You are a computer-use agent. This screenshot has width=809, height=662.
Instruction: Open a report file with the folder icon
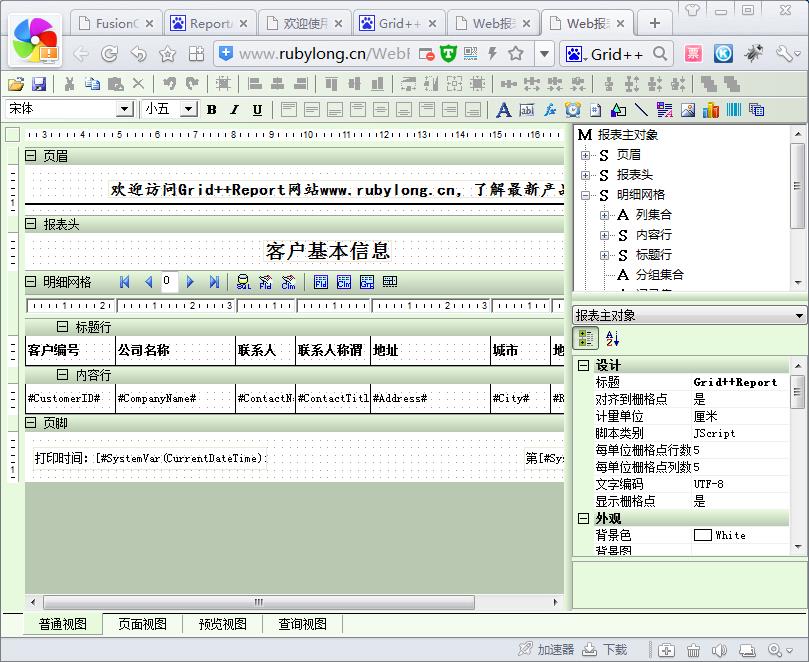click(16, 84)
